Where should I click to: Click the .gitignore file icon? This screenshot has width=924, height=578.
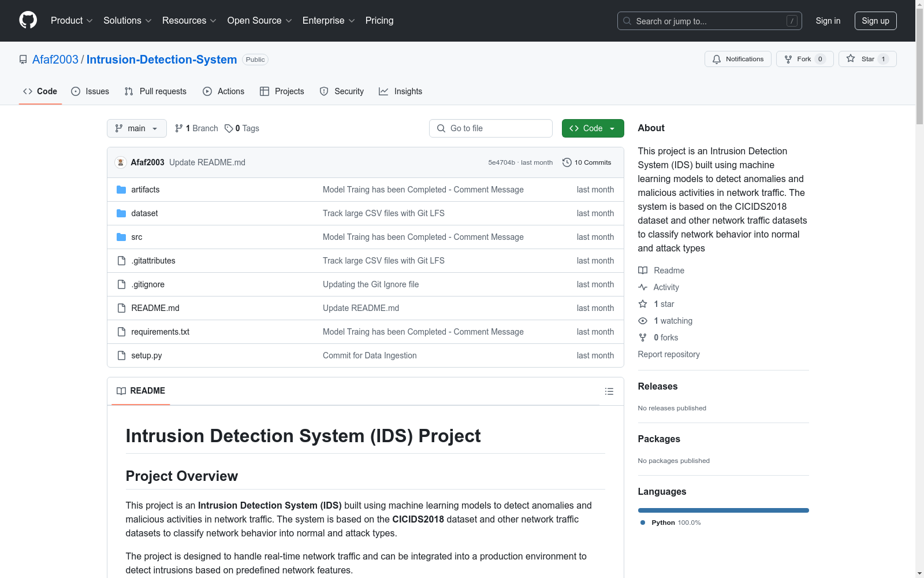(121, 284)
